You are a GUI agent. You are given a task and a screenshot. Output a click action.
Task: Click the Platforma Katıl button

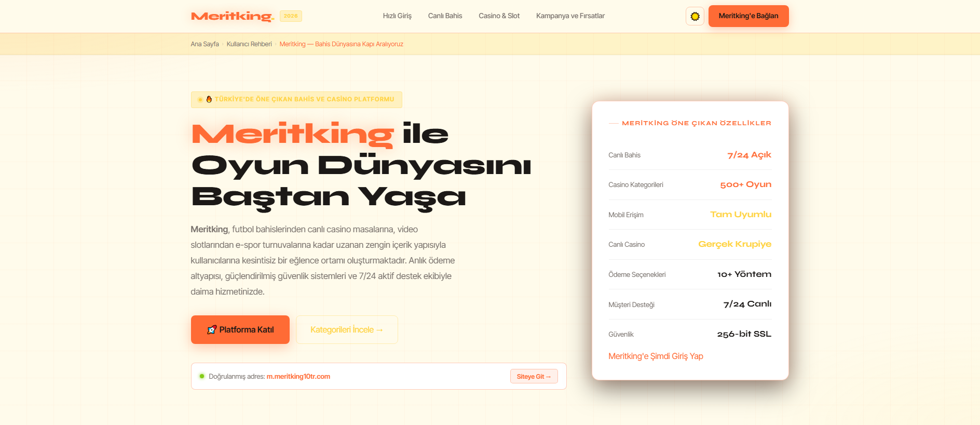(x=240, y=329)
